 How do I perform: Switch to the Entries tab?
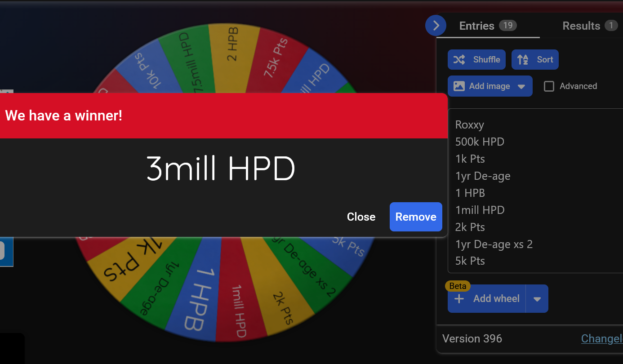[488, 26]
